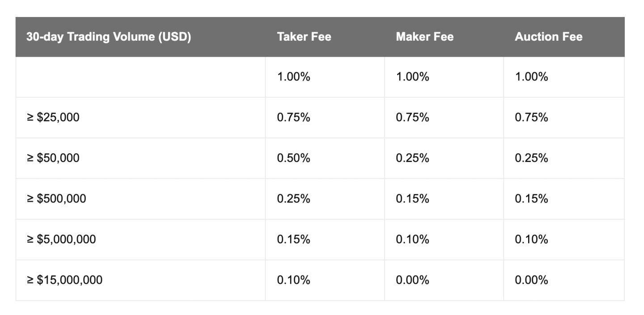Click the ≥ $500,000 volume tier cell

56,199
